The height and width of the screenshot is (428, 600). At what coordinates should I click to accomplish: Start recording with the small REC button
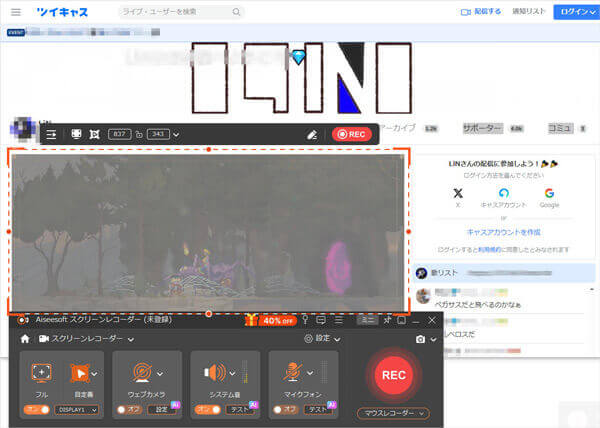coord(352,134)
